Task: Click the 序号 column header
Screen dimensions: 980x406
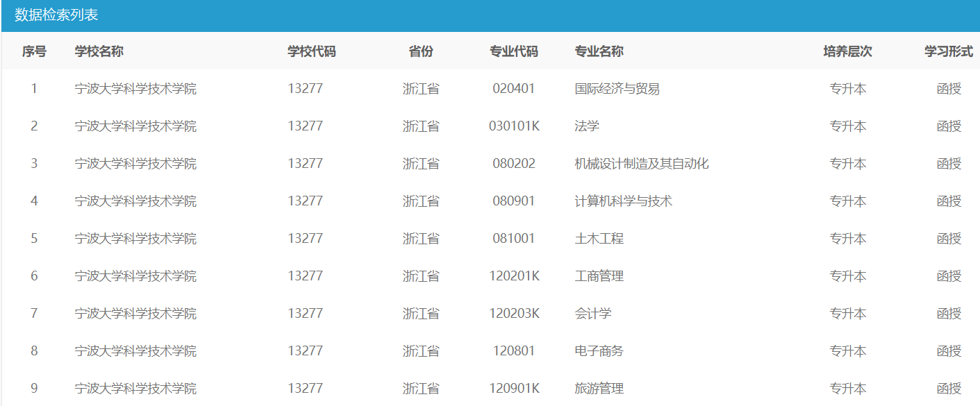Action: [34, 51]
